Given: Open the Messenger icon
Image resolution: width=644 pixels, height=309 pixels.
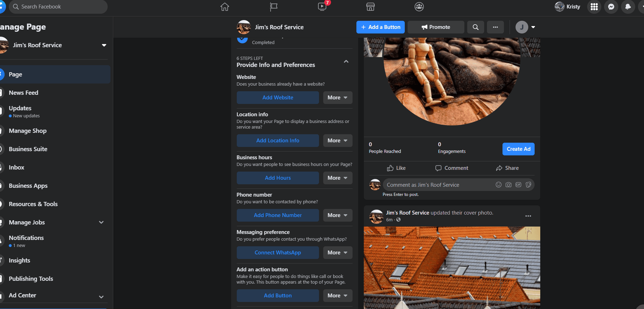Looking at the screenshot, I should [611, 7].
